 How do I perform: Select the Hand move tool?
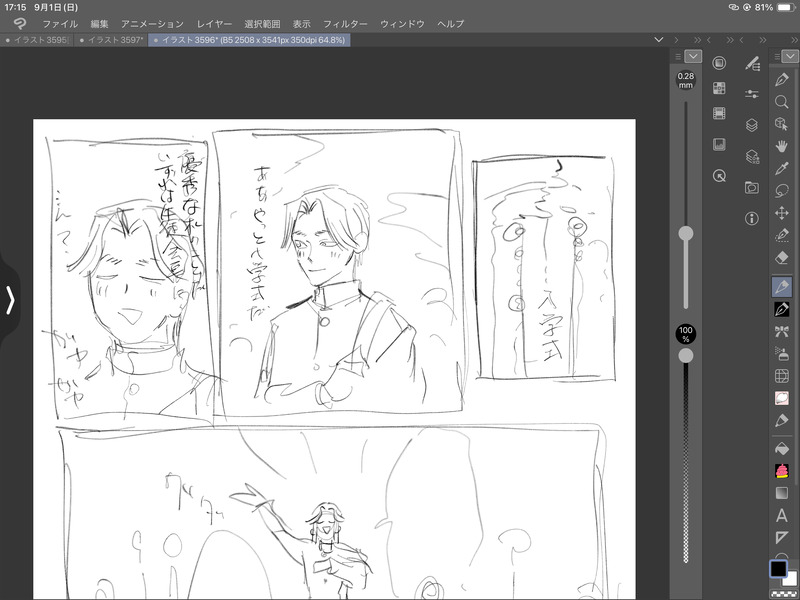pos(781,146)
